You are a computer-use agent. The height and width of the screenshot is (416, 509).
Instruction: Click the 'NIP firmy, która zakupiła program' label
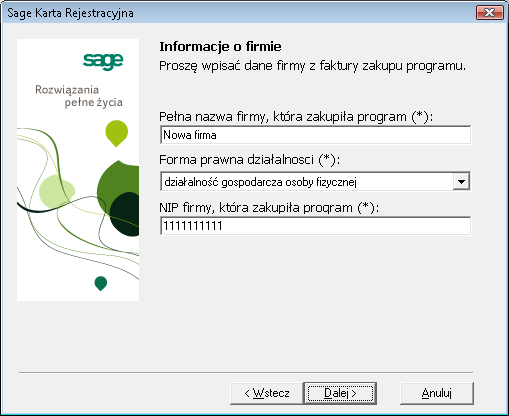[269, 208]
